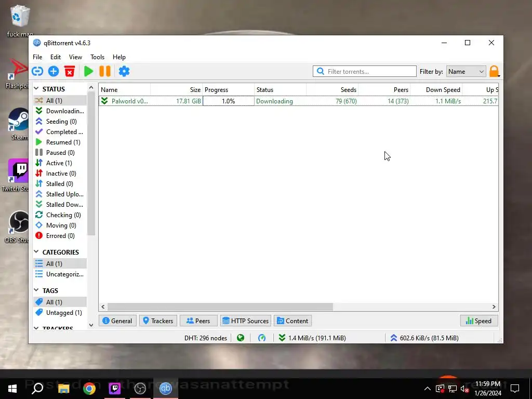Select the Seeding (0) filter
The width and height of the screenshot is (532, 399).
(x=60, y=122)
